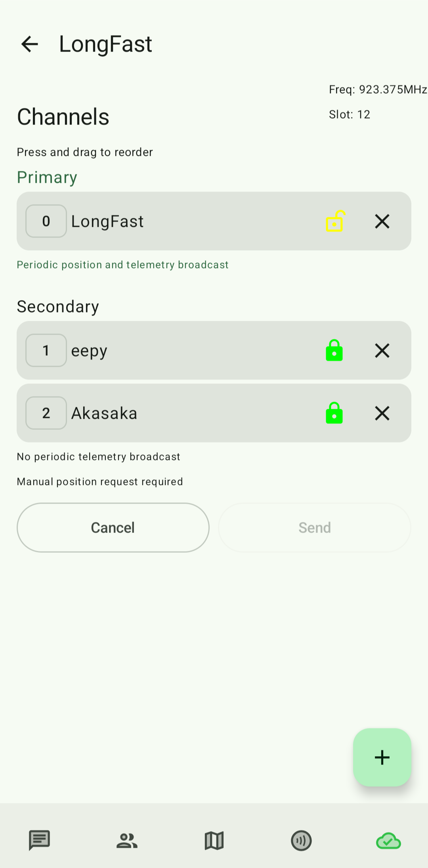
Task: Tap the green lock icon for eepy
Action: (334, 351)
